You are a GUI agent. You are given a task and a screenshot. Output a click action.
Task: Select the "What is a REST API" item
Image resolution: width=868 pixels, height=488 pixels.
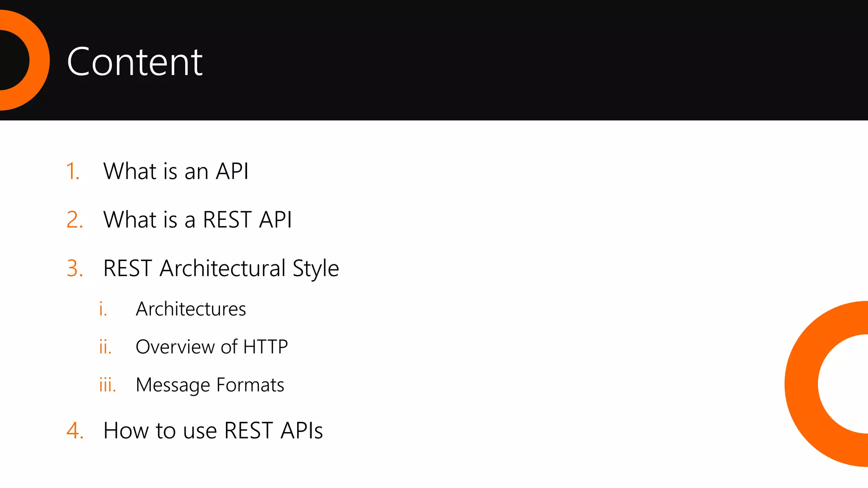point(198,219)
